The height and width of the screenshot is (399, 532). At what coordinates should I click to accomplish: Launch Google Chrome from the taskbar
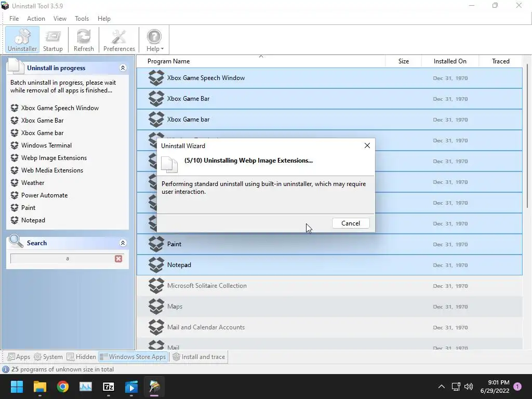coord(63,387)
